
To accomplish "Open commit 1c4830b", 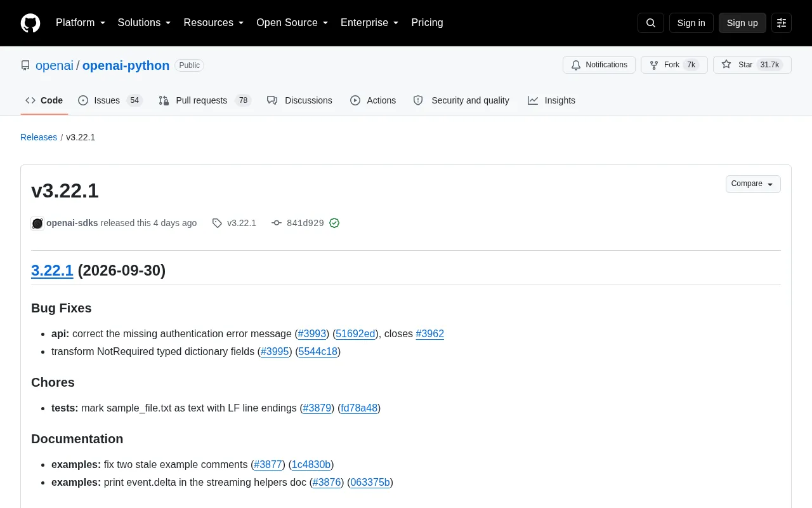I will pos(311,464).
